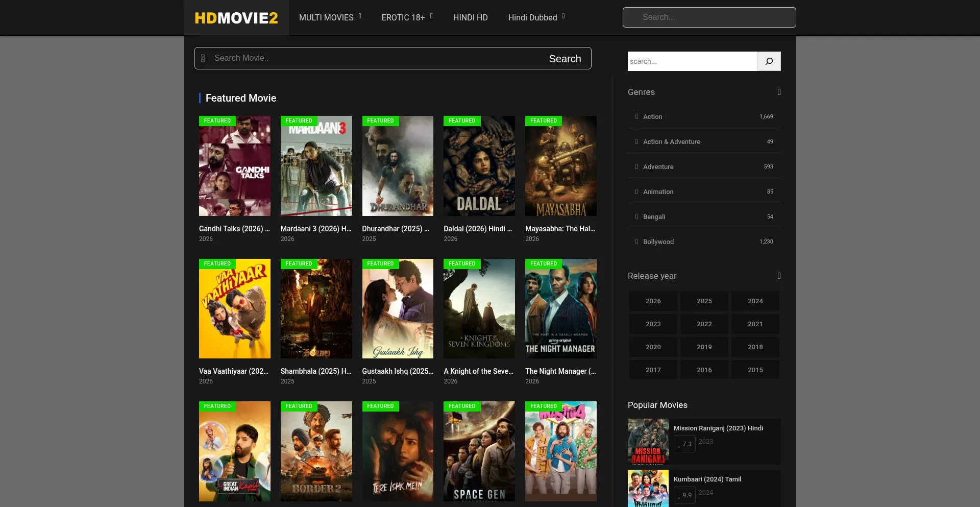980x507 pixels.
Task: Focus the top header Search field
Action: 709,17
